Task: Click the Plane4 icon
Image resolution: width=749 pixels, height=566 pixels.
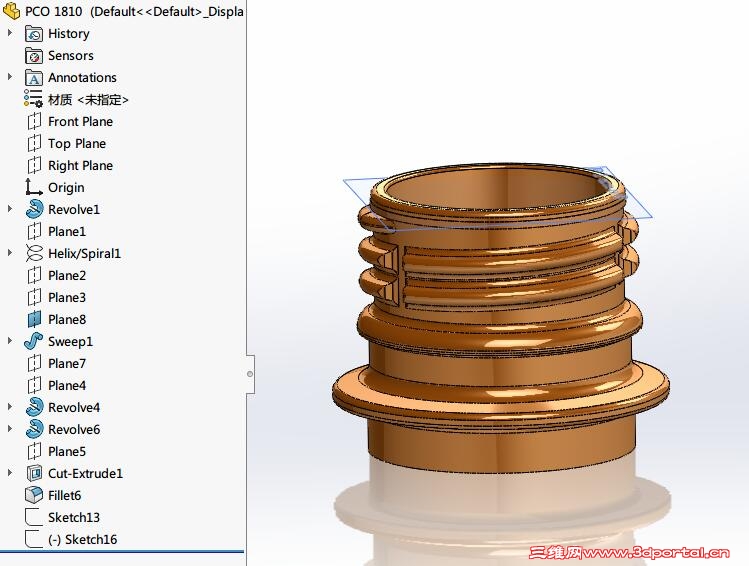Action: [34, 385]
